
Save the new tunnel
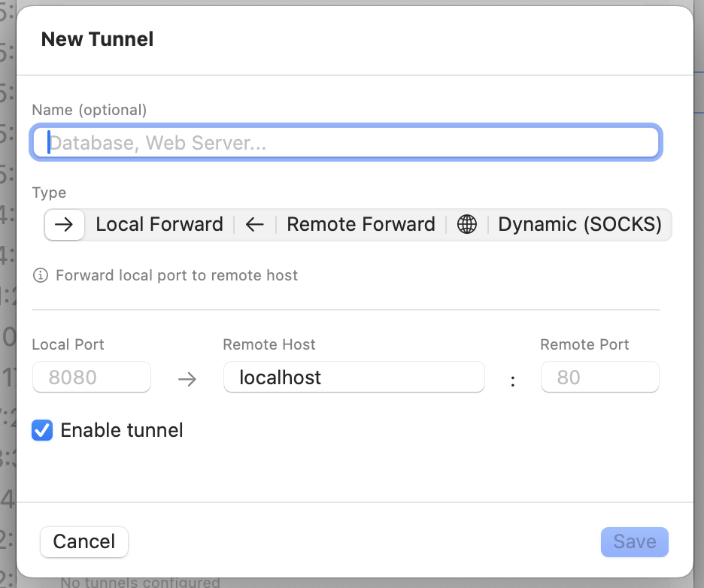[x=634, y=541]
